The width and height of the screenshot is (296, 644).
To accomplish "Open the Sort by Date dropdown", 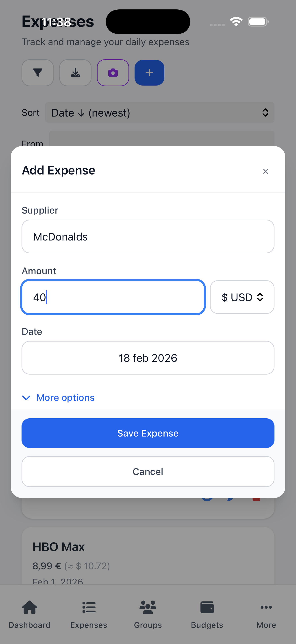I will coord(159,113).
